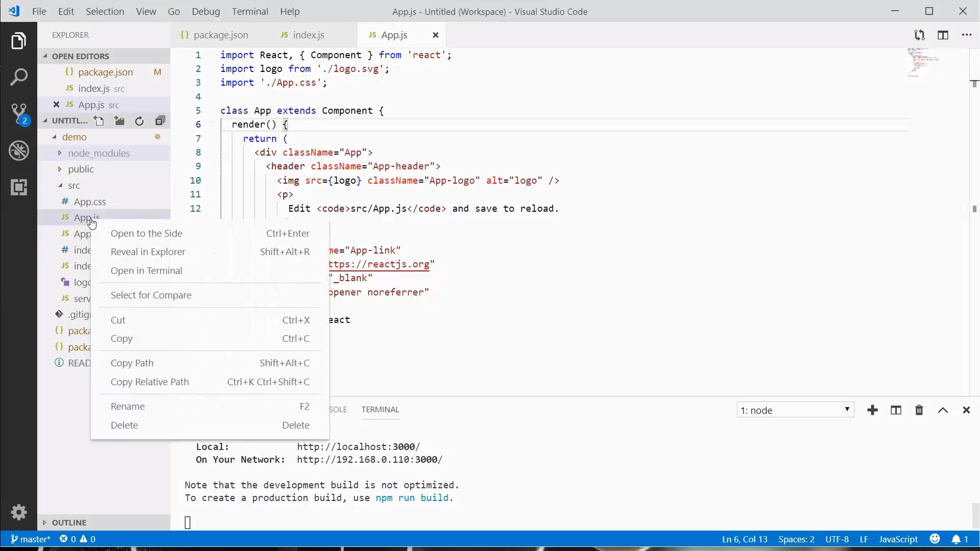Open the Debug view in the sidebar

(x=19, y=150)
